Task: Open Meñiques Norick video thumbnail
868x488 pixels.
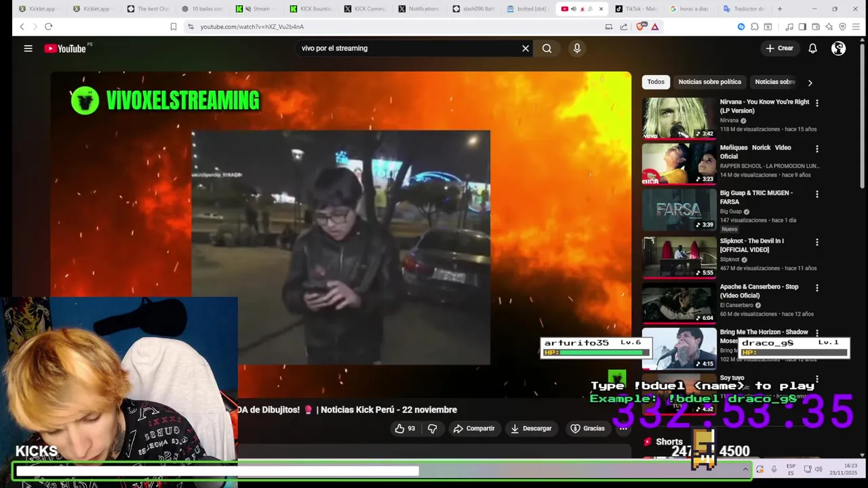Action: 679,163
